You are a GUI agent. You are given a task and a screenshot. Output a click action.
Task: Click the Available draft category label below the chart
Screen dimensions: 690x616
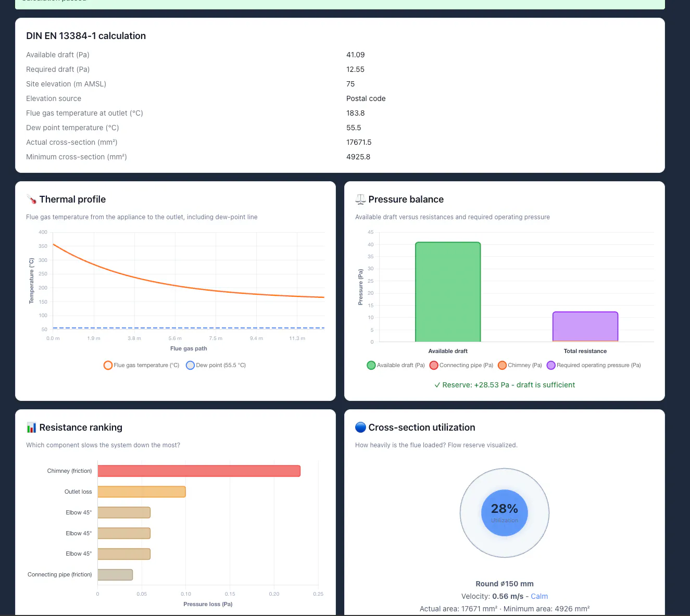coord(448,351)
